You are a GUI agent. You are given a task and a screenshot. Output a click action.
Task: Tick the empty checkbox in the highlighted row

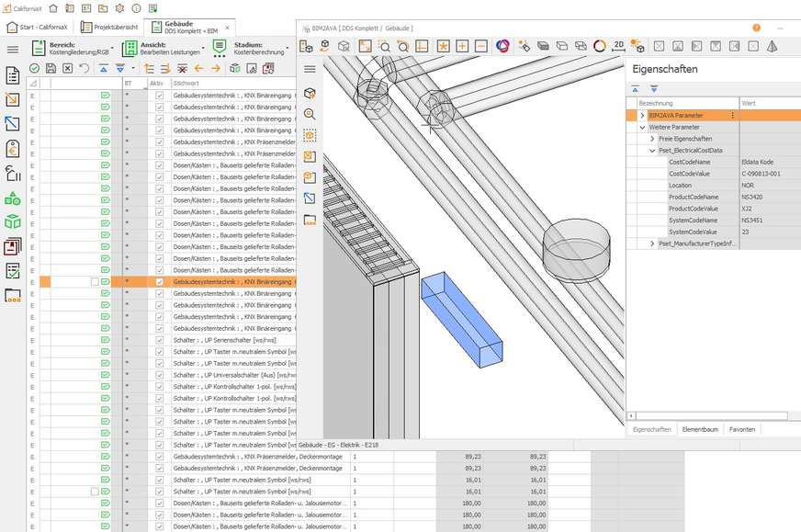click(x=95, y=282)
